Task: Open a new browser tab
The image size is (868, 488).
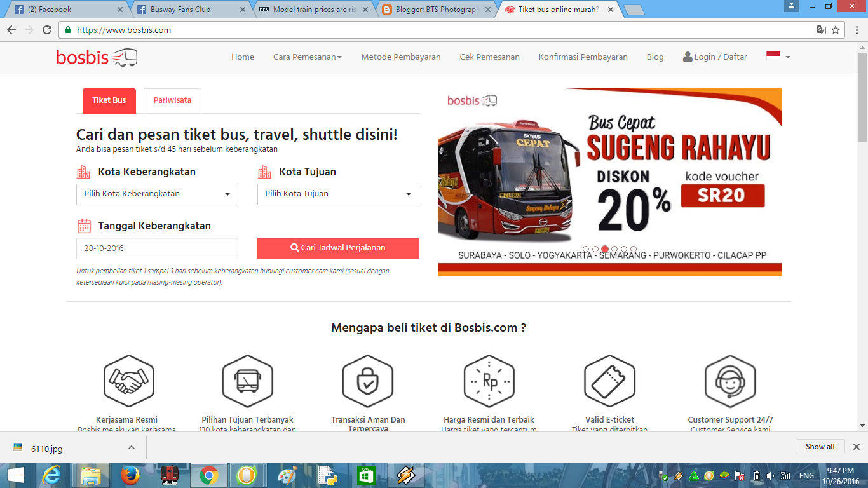Action: point(634,10)
